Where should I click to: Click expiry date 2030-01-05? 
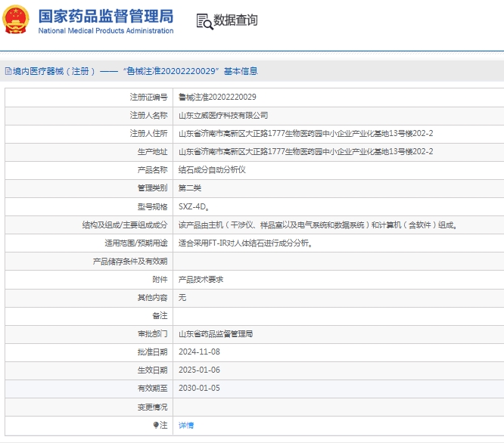click(x=199, y=388)
